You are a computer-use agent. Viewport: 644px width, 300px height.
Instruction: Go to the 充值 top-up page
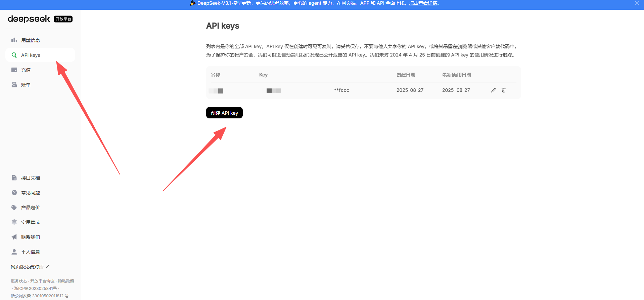point(40,70)
